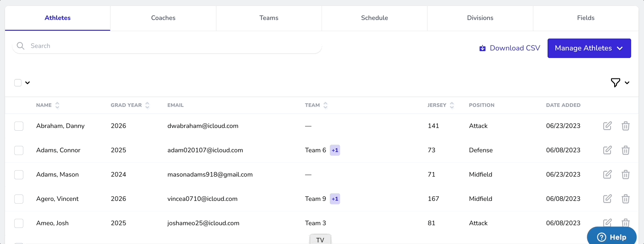The image size is (644, 244).
Task: Open bulk selection chevron next to checkbox
Action: [x=27, y=83]
